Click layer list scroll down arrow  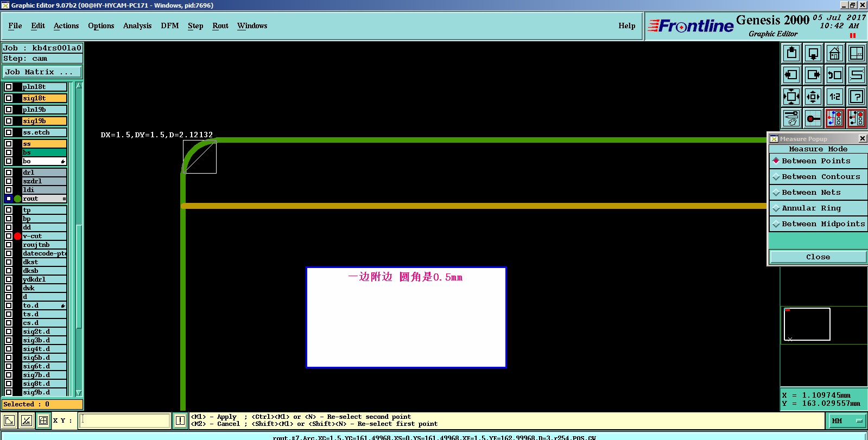[79, 393]
